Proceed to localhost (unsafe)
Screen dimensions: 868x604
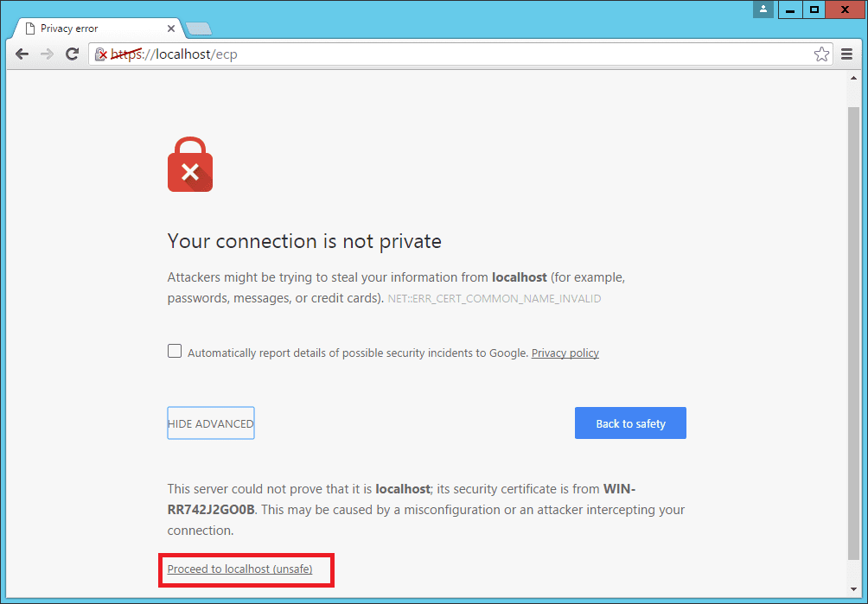pyautogui.click(x=239, y=569)
